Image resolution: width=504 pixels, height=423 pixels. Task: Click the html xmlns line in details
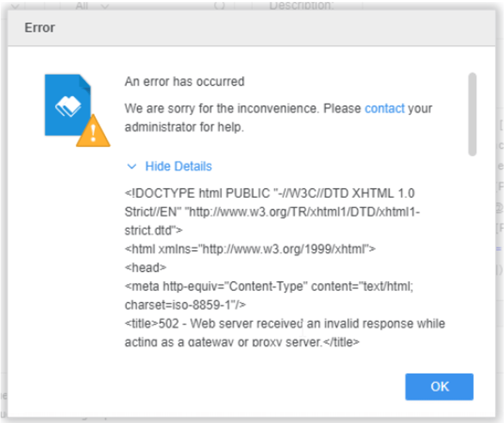(x=250, y=249)
